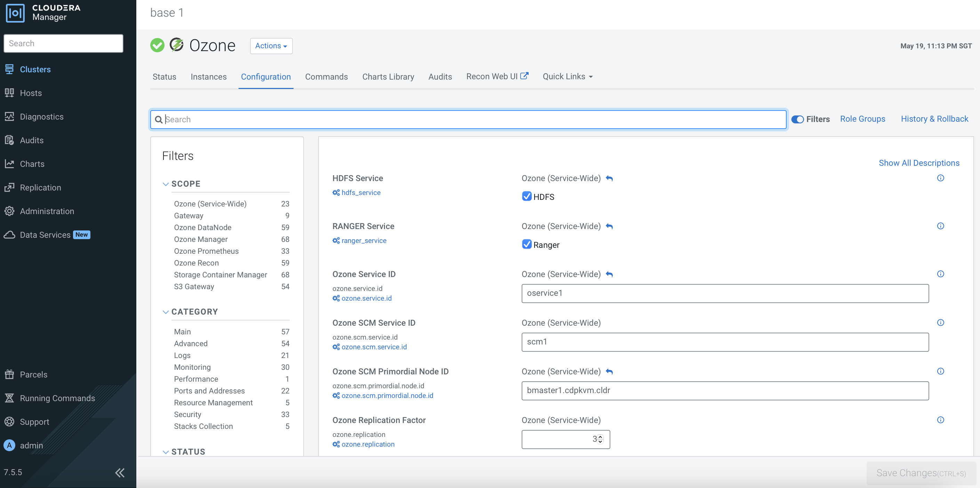Open the Charts Library tab

[388, 77]
